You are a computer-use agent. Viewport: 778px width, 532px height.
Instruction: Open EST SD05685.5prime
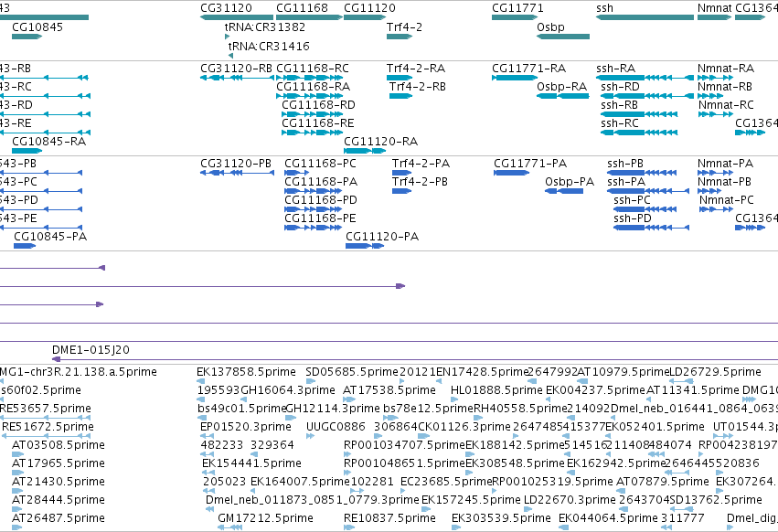pos(352,372)
